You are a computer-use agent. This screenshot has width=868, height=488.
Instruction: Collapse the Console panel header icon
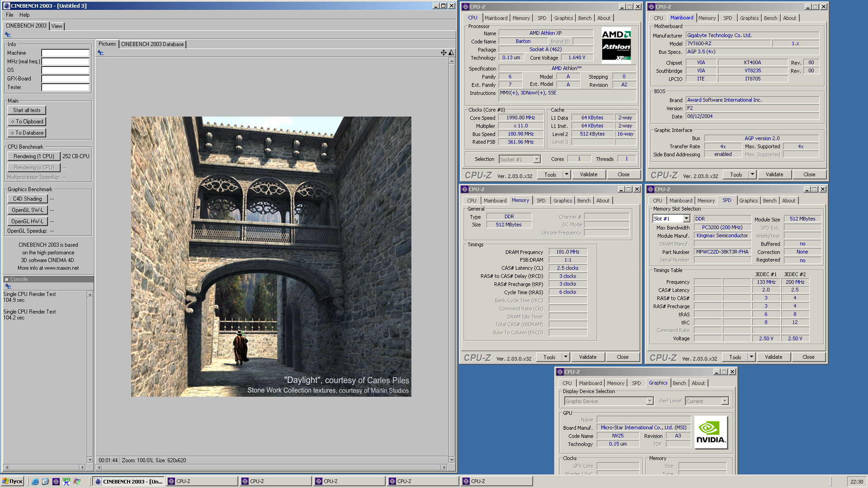(x=6, y=279)
